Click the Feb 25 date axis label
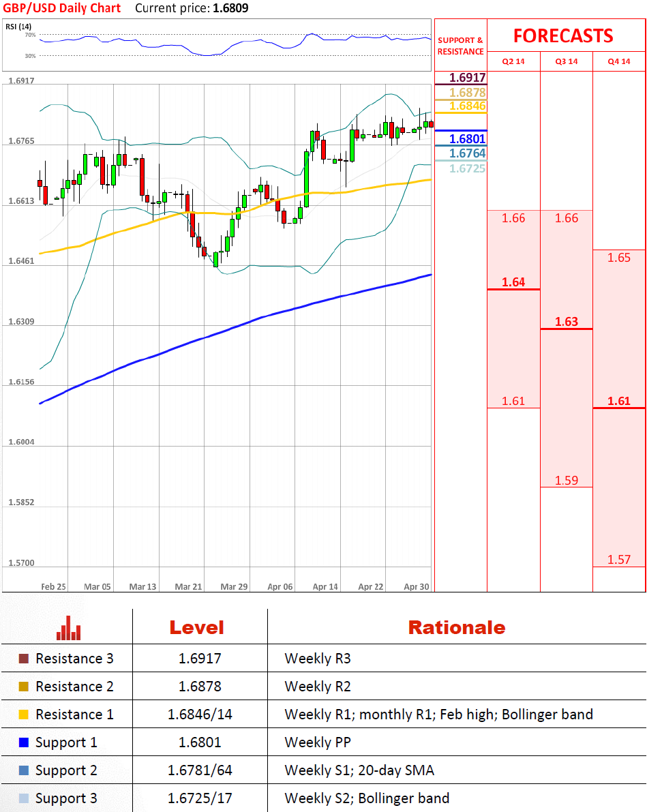Viewport: 647px width, 812px height. 53,587
